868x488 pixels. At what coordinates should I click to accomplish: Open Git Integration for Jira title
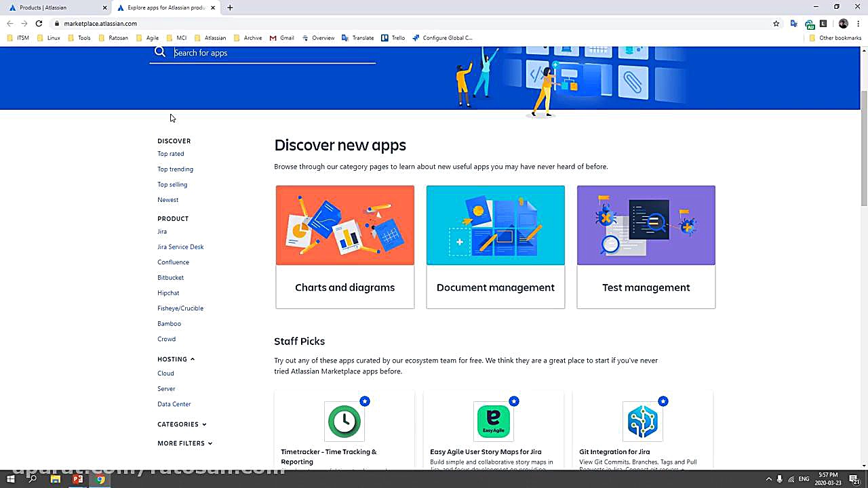[x=614, y=452]
